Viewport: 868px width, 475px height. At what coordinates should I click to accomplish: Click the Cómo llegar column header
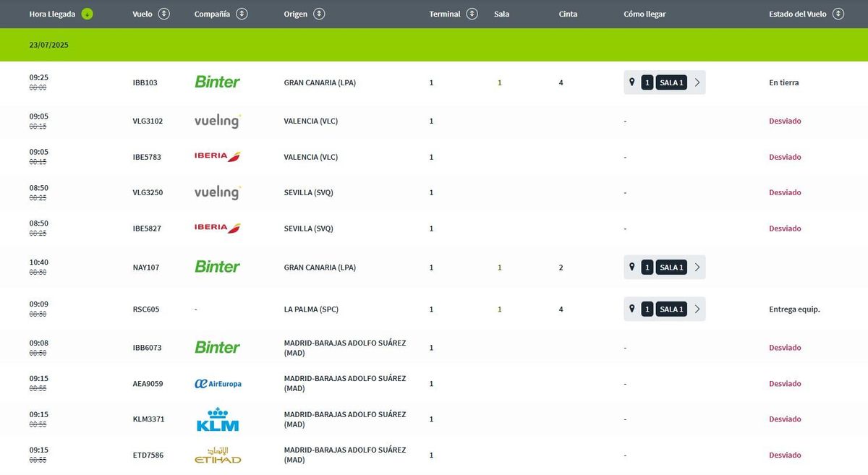pos(644,14)
